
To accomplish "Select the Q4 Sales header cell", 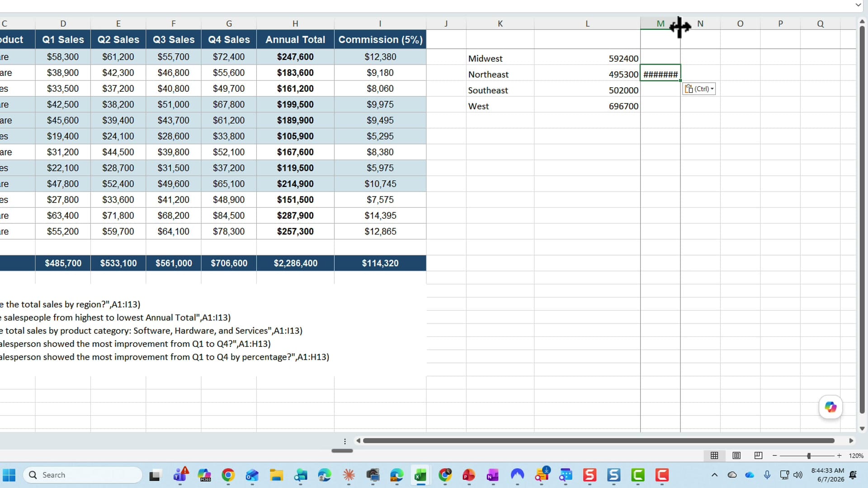I will [229, 39].
